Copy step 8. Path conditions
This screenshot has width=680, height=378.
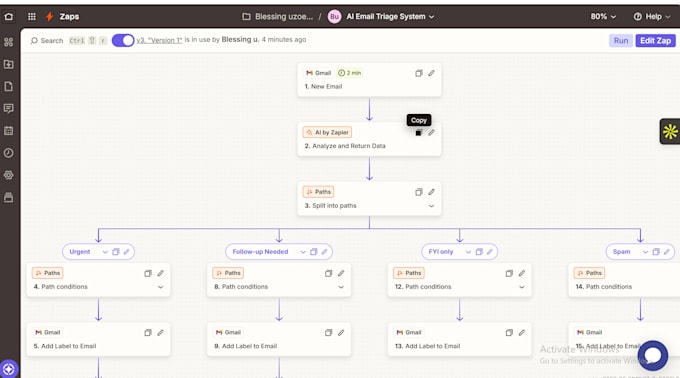click(328, 274)
